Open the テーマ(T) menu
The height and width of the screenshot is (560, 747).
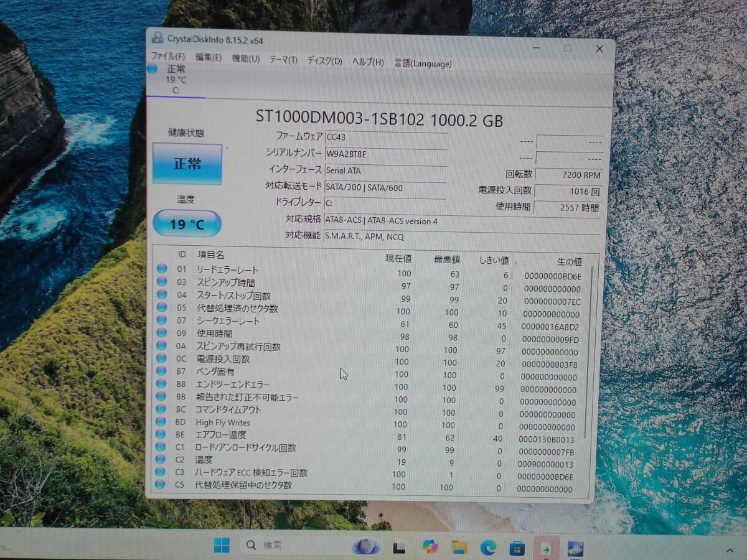point(283,60)
